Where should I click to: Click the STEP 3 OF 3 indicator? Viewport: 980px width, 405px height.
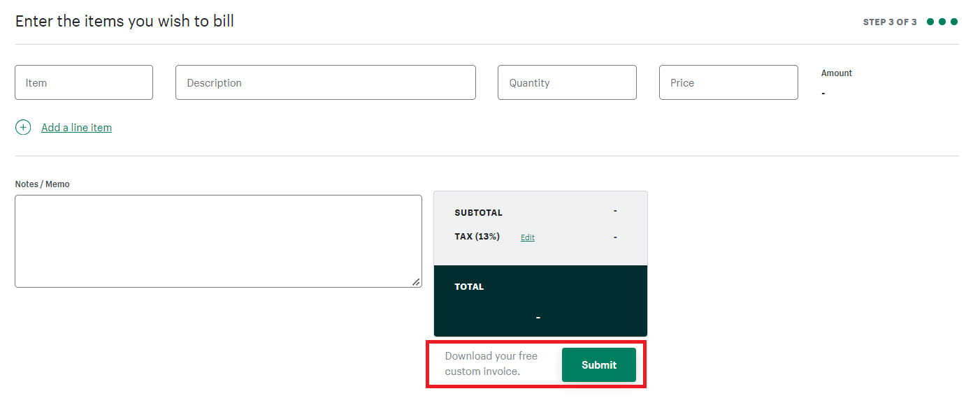pos(890,22)
